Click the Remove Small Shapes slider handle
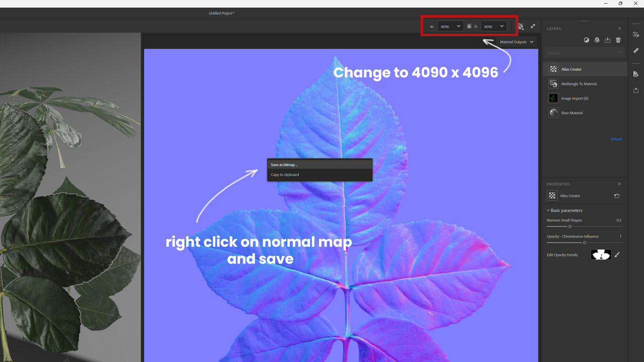The height and width of the screenshot is (362, 644). point(570,227)
